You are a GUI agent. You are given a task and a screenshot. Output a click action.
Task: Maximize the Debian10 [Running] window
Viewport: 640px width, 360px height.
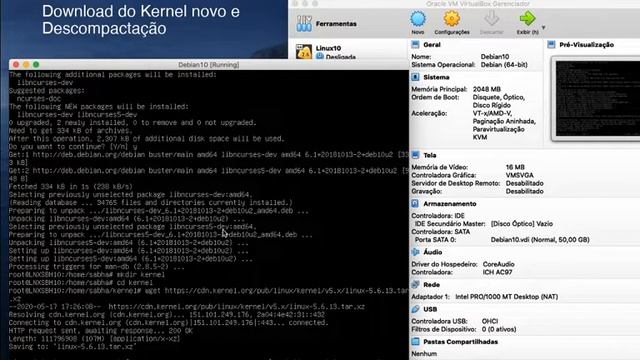36,64
